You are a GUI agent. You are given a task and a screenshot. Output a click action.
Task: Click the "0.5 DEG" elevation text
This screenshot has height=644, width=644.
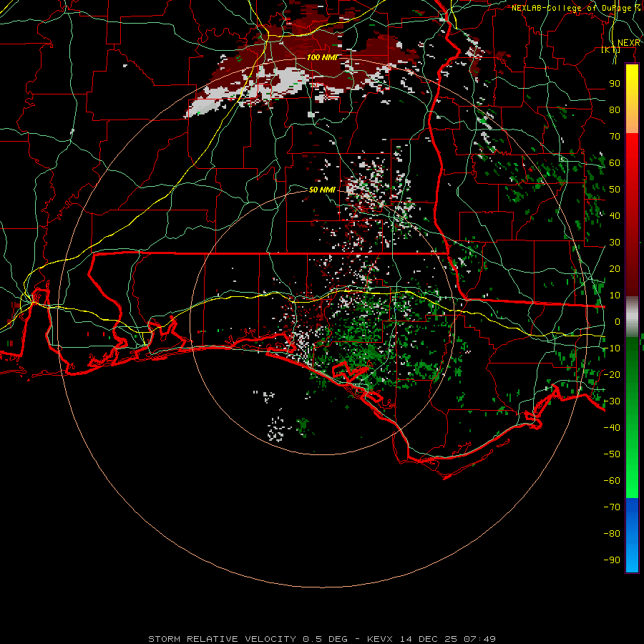[x=326, y=639]
